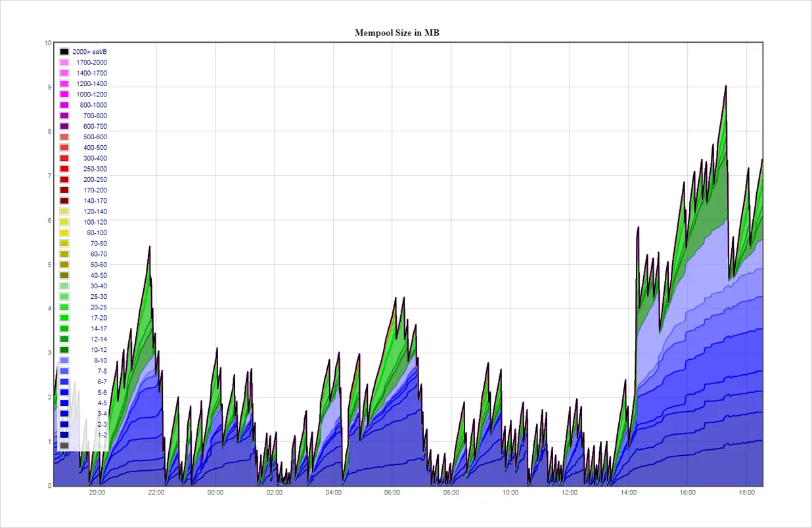Select the 04:00 time axis label
Viewport: 812px width, 528px height.
pos(333,493)
